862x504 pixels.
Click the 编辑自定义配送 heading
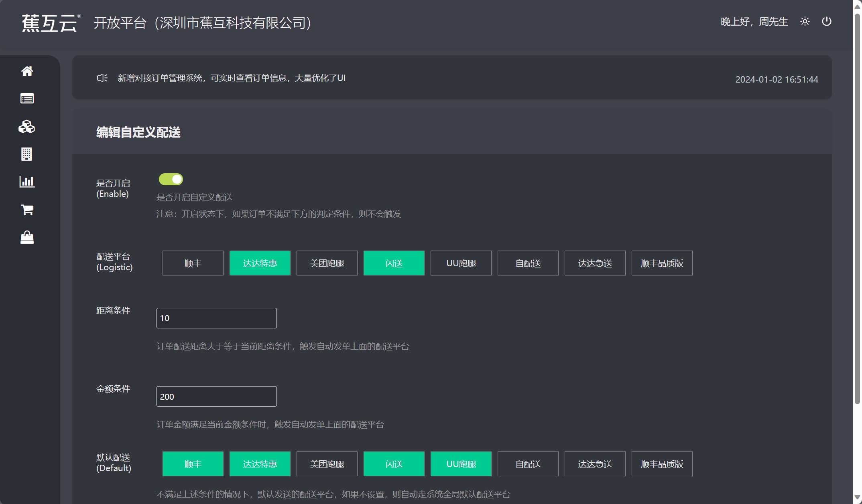(138, 132)
